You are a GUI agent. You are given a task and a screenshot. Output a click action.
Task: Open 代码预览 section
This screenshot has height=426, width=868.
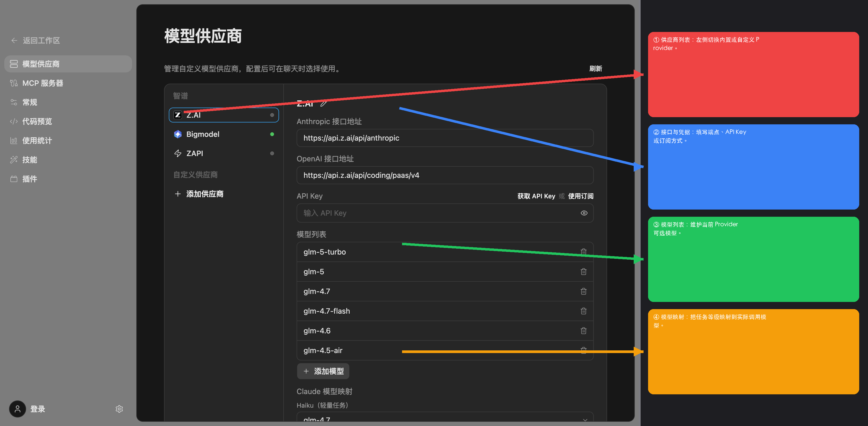[68, 121]
